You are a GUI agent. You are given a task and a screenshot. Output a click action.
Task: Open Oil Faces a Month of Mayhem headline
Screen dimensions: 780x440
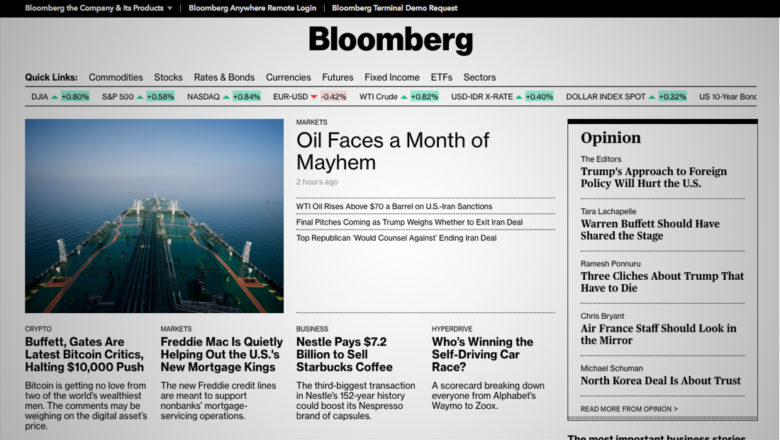click(x=392, y=151)
